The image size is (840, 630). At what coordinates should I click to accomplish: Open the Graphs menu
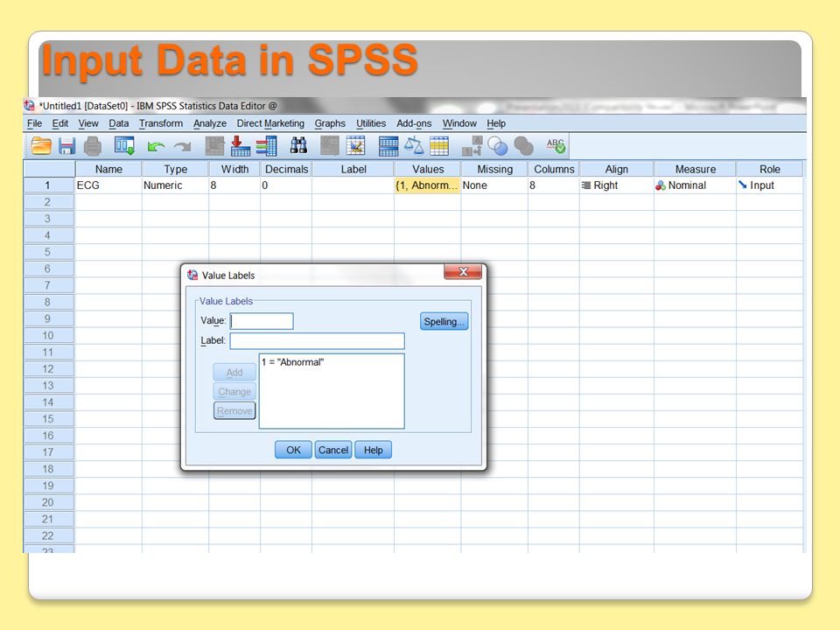coord(330,123)
